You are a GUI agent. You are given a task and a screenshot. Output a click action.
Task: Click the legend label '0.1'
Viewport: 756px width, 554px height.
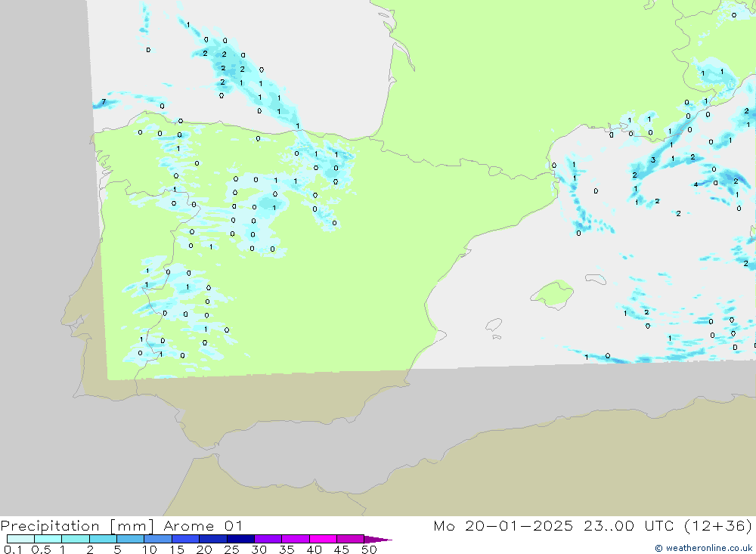pos(13,549)
